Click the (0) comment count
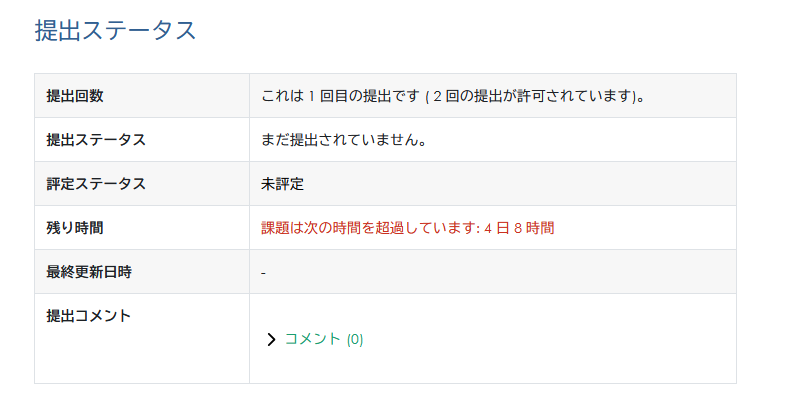The image size is (794, 406). (355, 340)
